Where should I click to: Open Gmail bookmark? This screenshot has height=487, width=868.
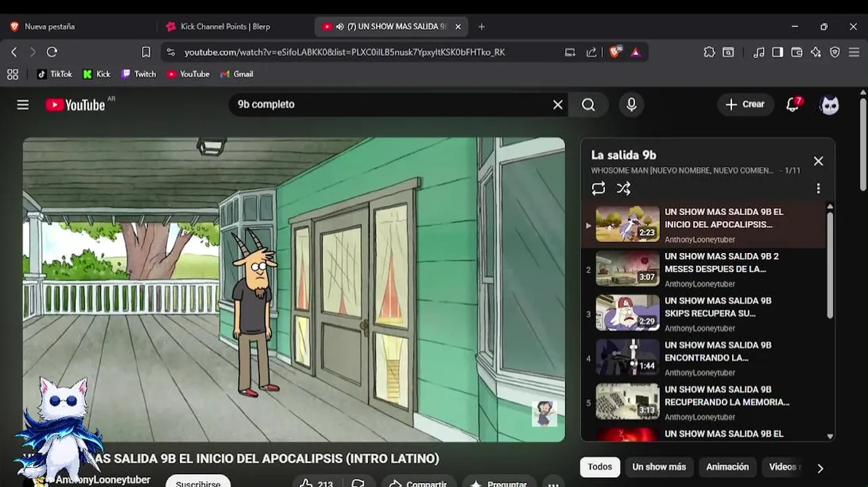[x=237, y=74]
